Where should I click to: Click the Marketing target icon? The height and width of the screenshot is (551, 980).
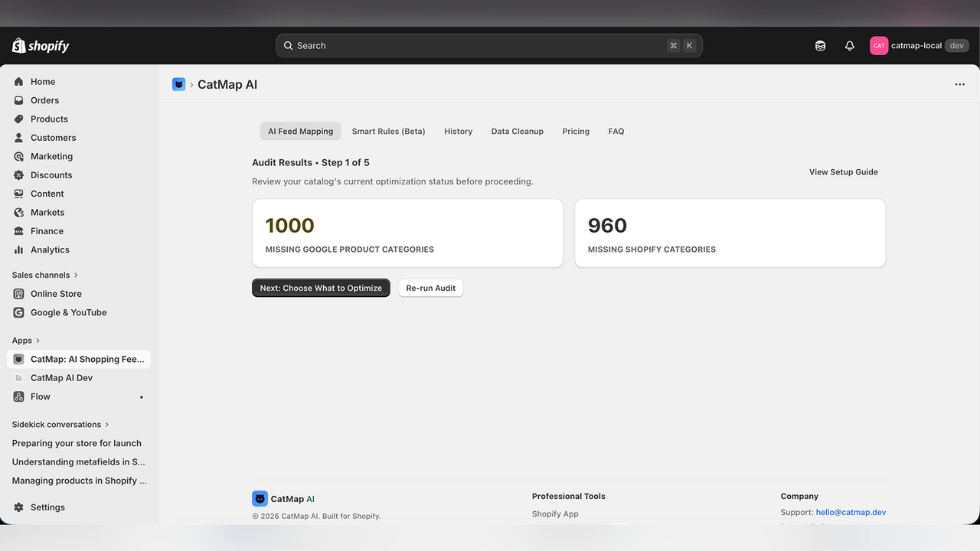tap(19, 156)
